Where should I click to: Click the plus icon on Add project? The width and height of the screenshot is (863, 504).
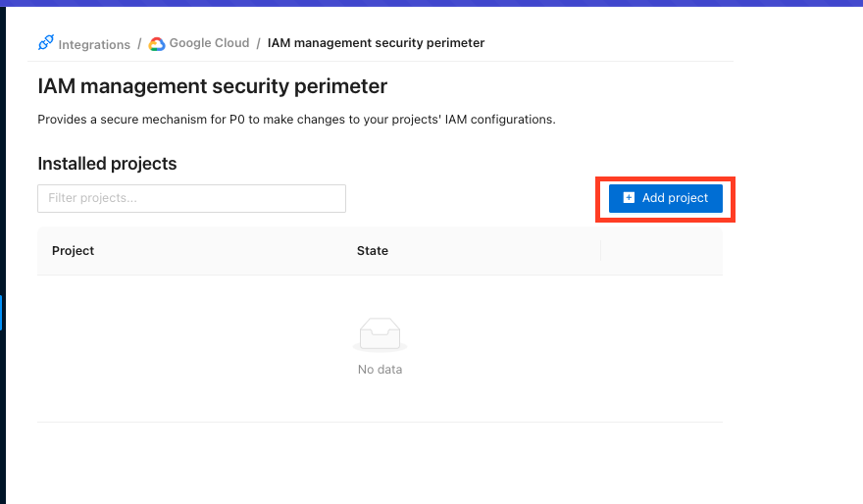(630, 198)
